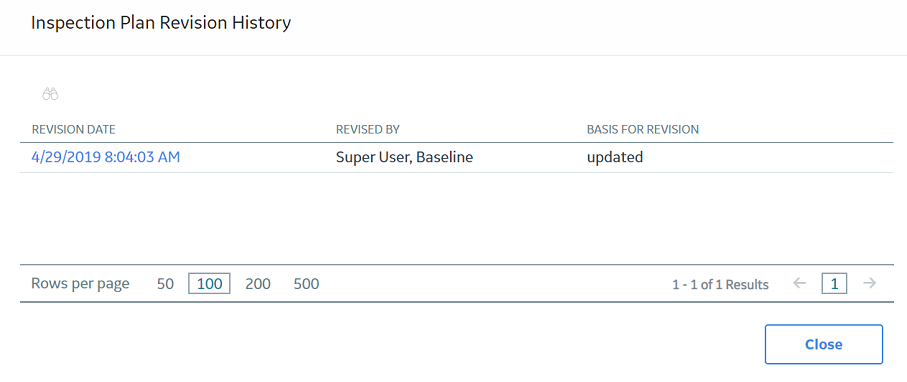The height and width of the screenshot is (382, 907).
Task: Go to the next results page arrow
Action: coord(869,283)
